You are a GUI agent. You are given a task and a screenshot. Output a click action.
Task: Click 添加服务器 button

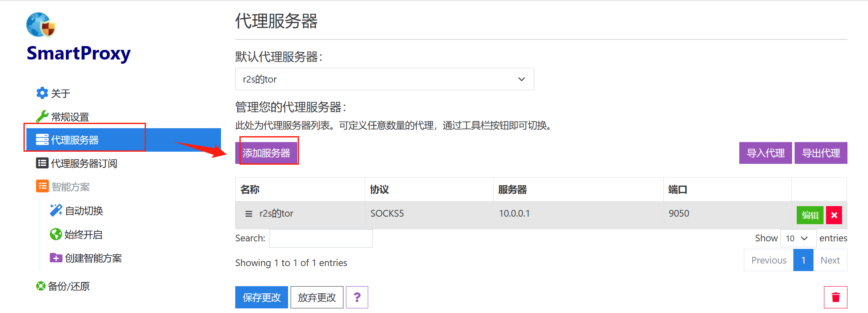click(266, 153)
